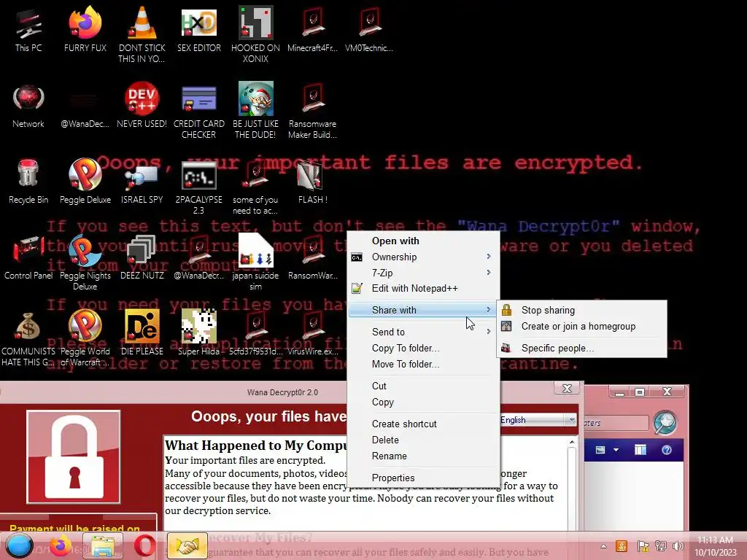This screenshot has height=560, width=747.
Task: Open Properties from the context menu
Action: pyautogui.click(x=424, y=478)
